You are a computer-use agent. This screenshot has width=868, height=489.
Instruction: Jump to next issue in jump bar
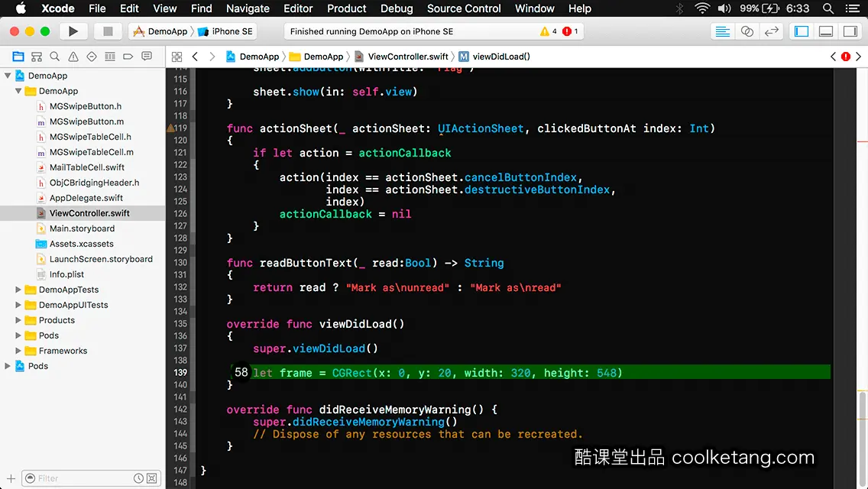859,57
